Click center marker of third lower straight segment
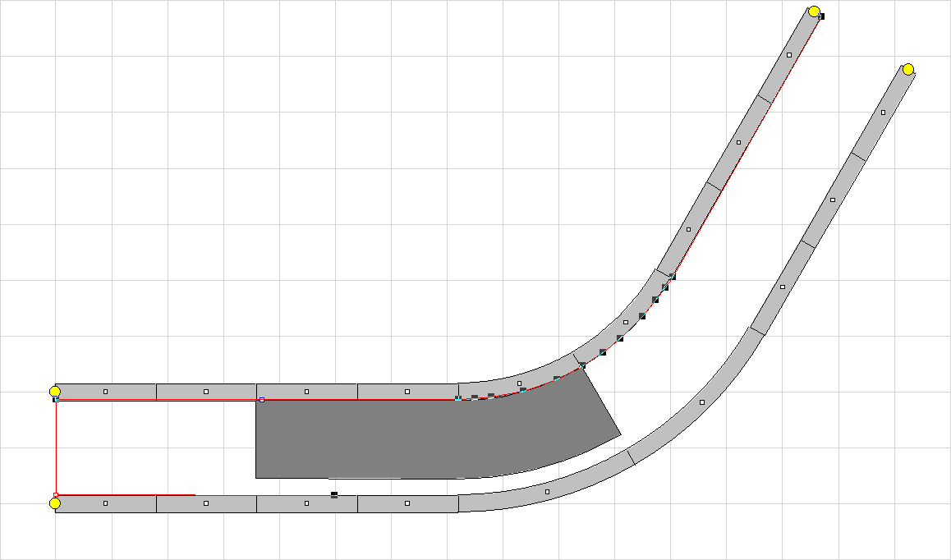951x560 pixels. (306, 503)
